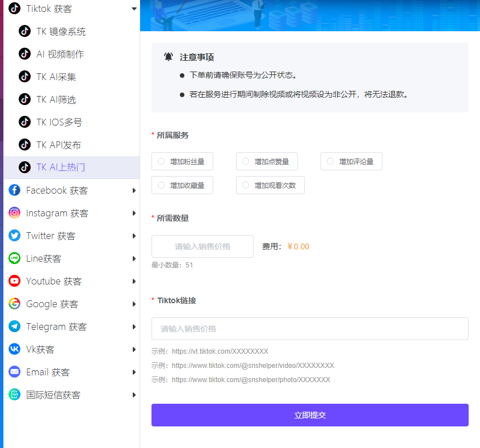Image resolution: width=480 pixels, height=448 pixels.
Task: Expand the Google 获客 submenu arrow
Action: (x=134, y=304)
